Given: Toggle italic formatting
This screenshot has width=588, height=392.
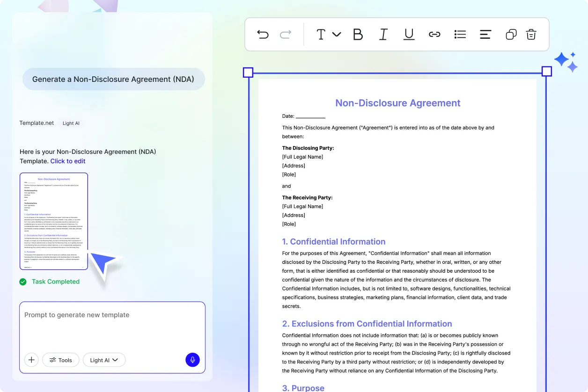Looking at the screenshot, I should click(383, 34).
